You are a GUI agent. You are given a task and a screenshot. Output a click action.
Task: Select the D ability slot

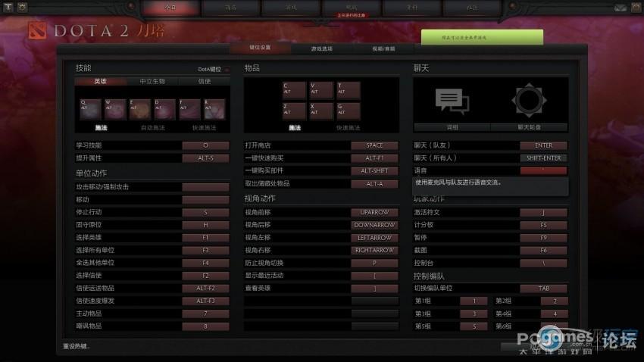[x=164, y=109]
